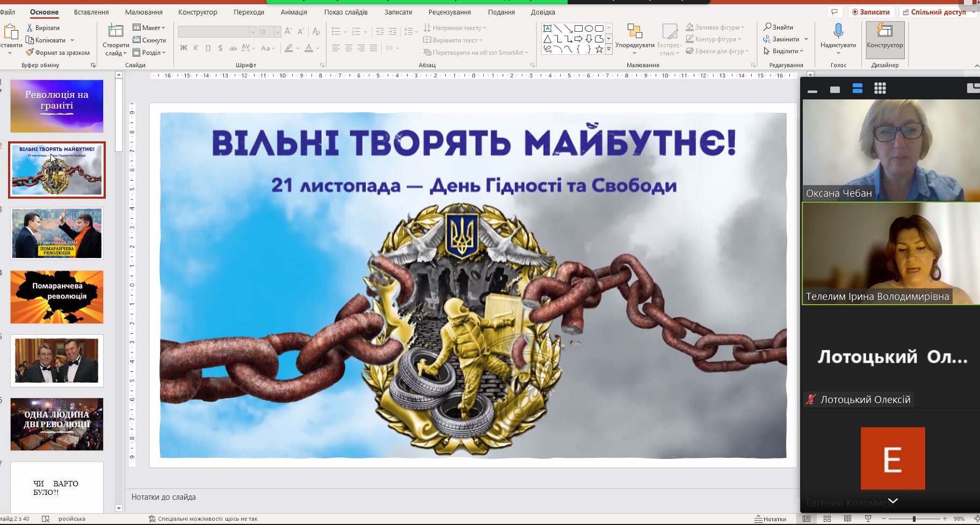The width and height of the screenshot is (980, 525).
Task: Switch to Slide Sorter view in status bar
Action: click(827, 519)
